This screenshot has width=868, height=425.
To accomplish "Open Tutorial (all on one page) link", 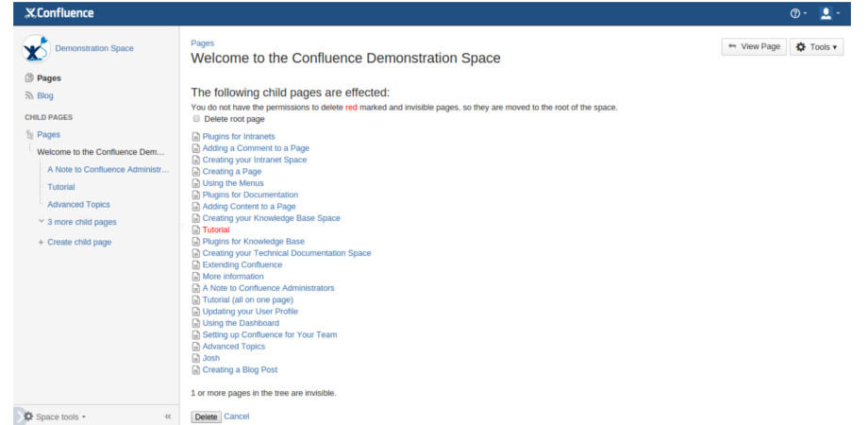I will click(248, 299).
